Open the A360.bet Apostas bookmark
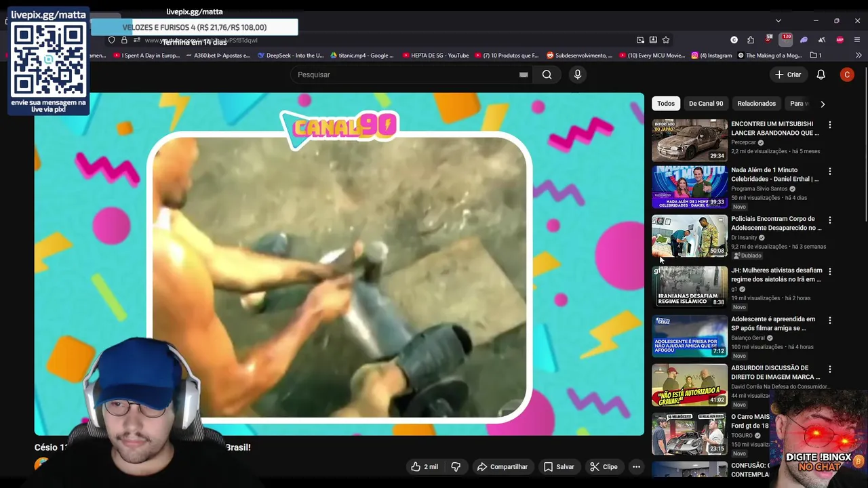868x488 pixels. [218, 56]
